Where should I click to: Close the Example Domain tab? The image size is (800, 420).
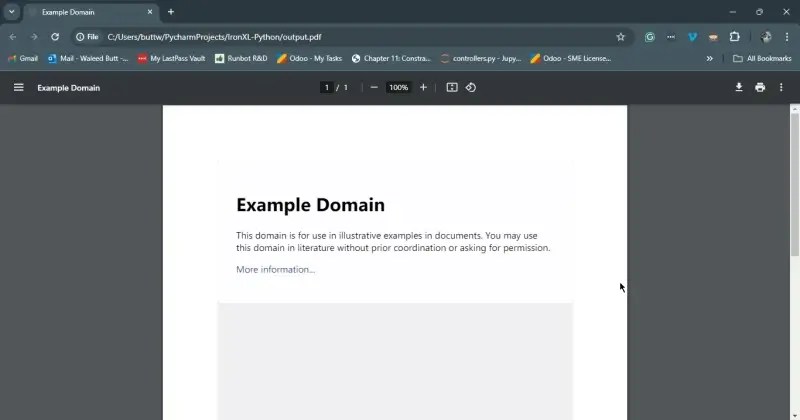pyautogui.click(x=150, y=12)
